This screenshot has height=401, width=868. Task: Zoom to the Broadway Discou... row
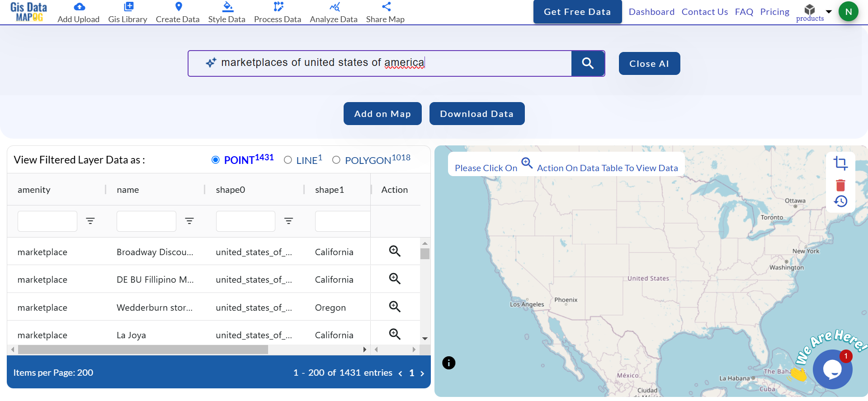click(x=395, y=251)
